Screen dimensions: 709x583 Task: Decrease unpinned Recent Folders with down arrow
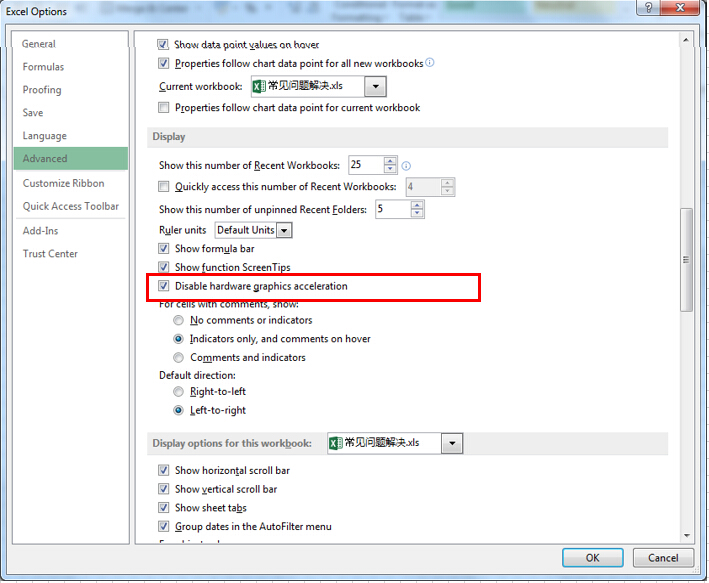(x=417, y=213)
